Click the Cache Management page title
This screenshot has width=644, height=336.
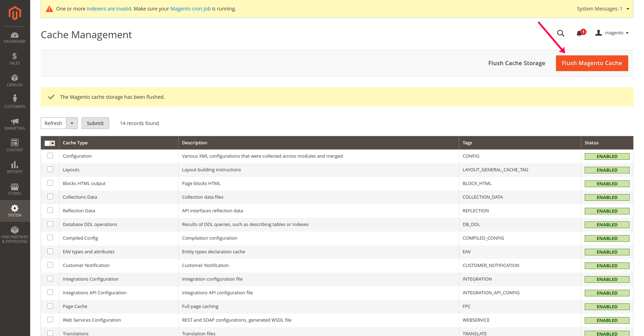coord(86,35)
